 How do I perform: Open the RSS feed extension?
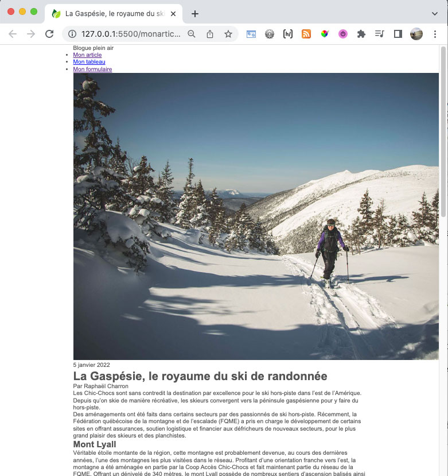[306, 34]
